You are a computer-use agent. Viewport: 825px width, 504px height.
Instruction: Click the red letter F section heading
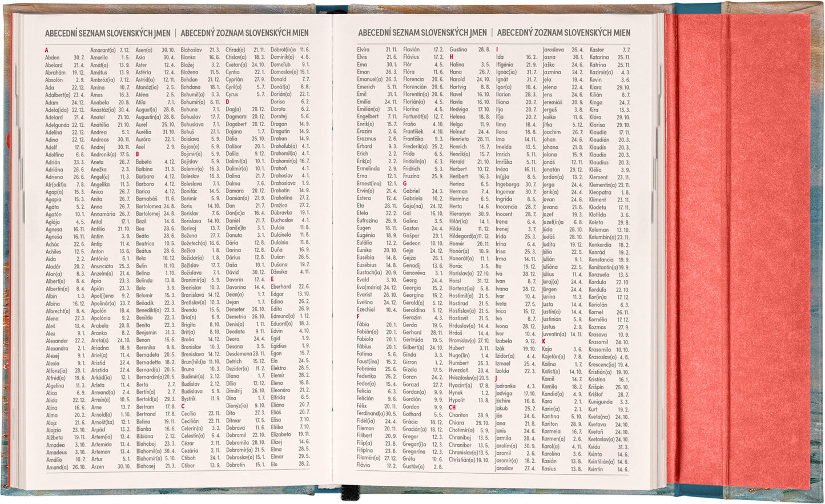click(359, 317)
